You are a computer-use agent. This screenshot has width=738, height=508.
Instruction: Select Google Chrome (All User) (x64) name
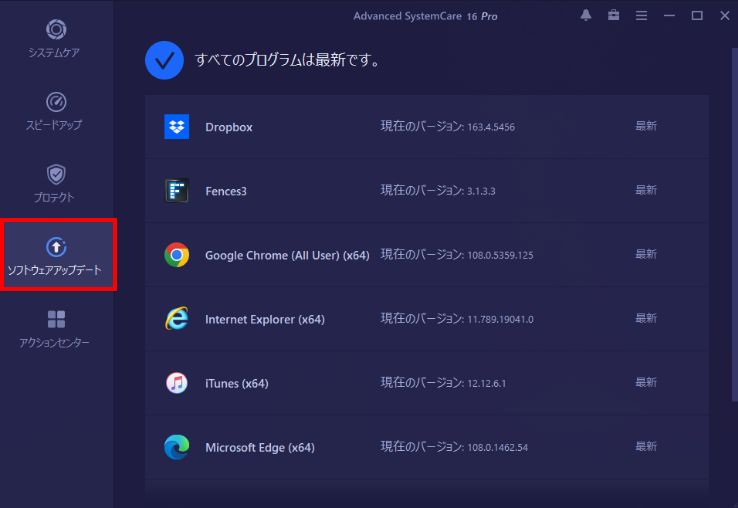coord(287,255)
